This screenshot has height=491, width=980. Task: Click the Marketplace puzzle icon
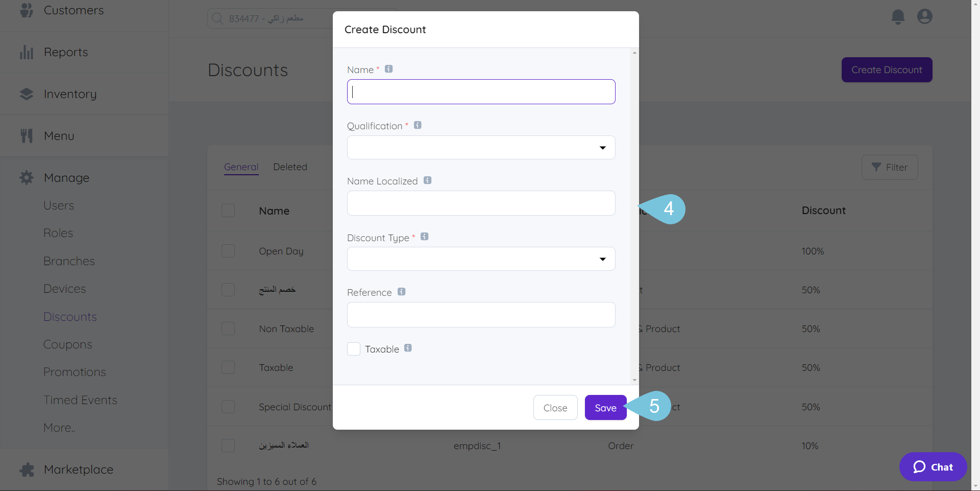coord(27,470)
